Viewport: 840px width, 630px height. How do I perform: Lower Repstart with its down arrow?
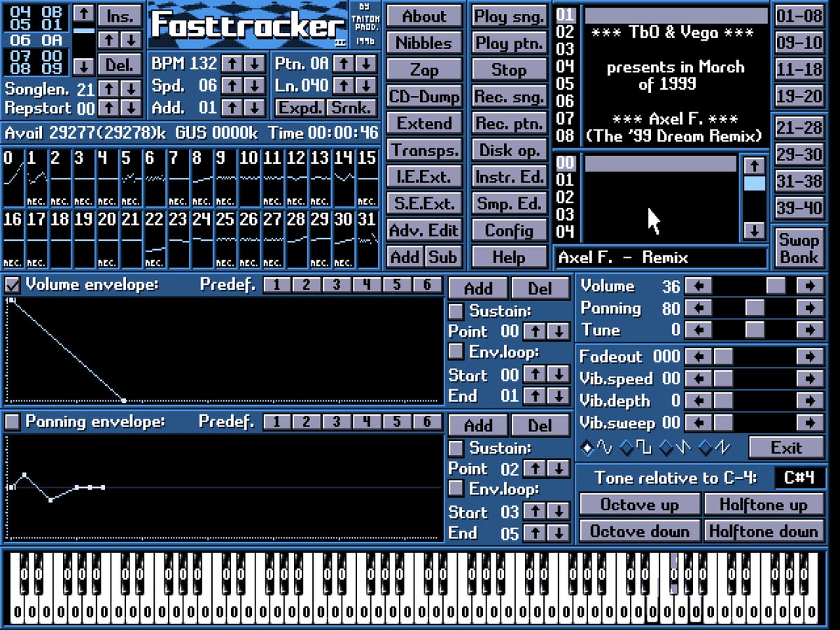[130, 108]
